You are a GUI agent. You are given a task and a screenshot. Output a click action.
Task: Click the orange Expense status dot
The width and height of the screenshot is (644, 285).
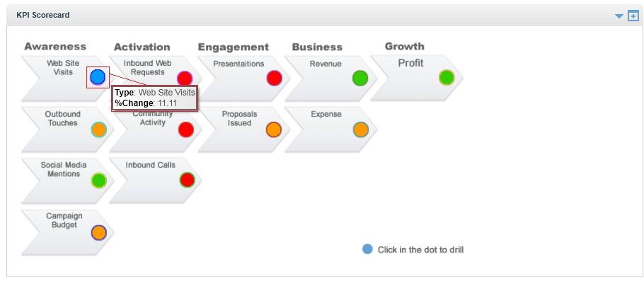[x=361, y=129]
